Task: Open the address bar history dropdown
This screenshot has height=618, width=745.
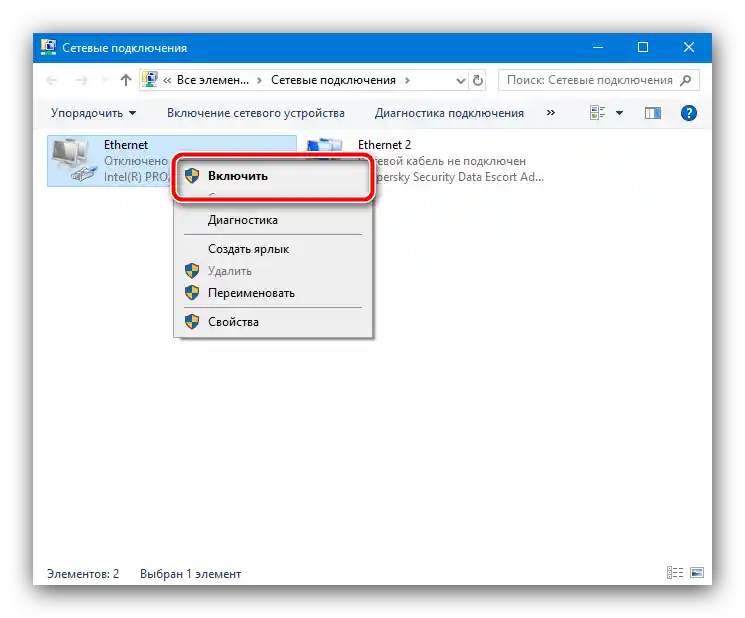Action: 460,80
